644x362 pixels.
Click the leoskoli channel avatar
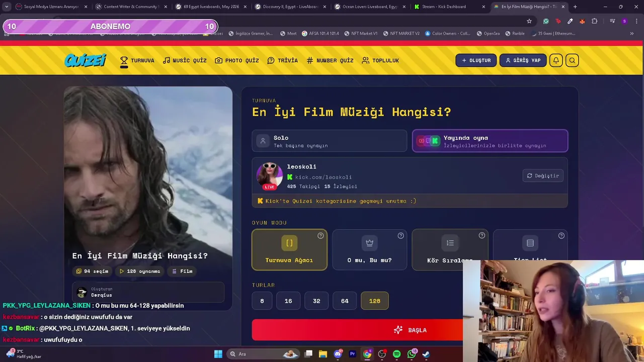pyautogui.click(x=270, y=175)
